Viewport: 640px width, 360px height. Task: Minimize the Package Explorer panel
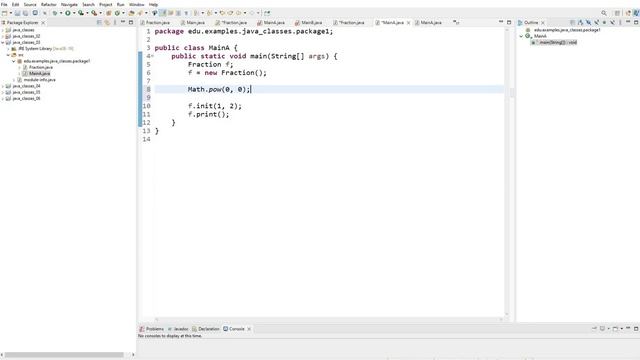coord(122,22)
